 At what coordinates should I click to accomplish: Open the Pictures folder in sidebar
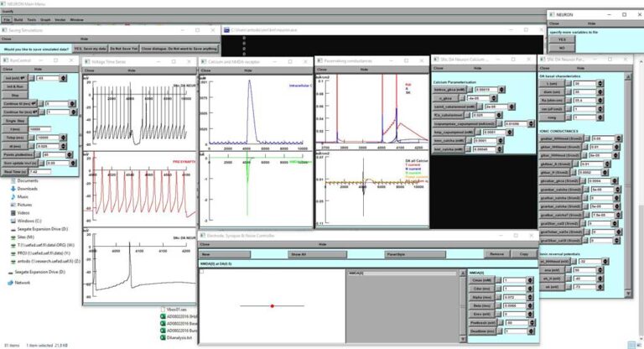coord(25,204)
